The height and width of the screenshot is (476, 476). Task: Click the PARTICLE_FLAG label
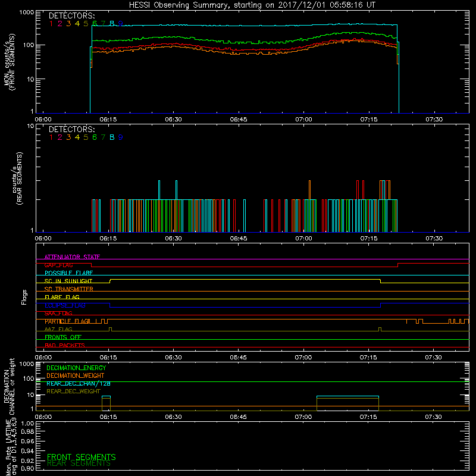point(67,321)
